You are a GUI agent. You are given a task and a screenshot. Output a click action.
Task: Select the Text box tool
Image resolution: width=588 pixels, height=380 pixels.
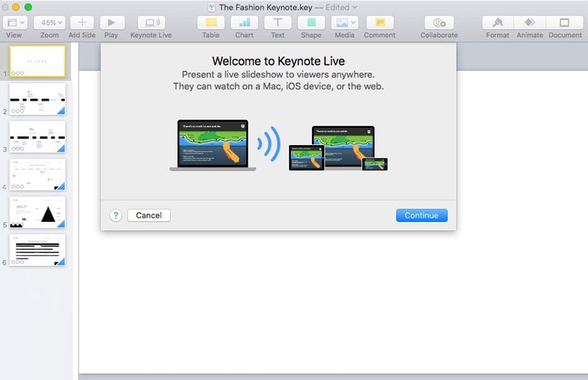(x=277, y=22)
